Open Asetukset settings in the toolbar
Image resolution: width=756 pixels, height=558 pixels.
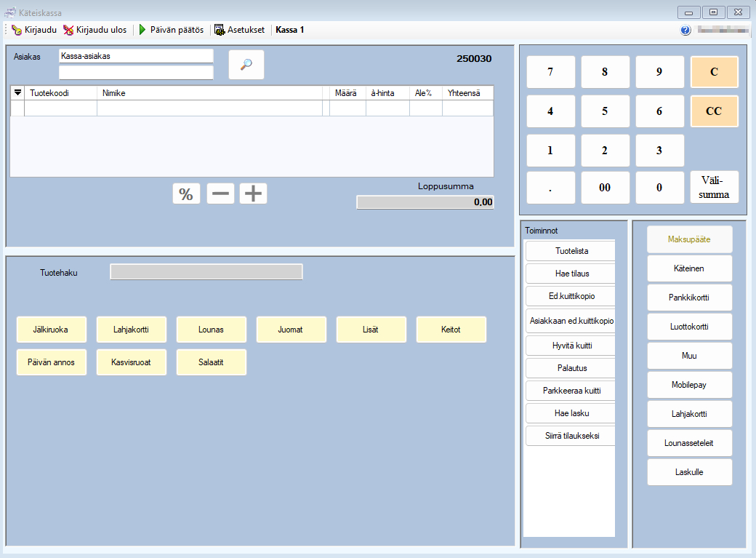point(239,30)
